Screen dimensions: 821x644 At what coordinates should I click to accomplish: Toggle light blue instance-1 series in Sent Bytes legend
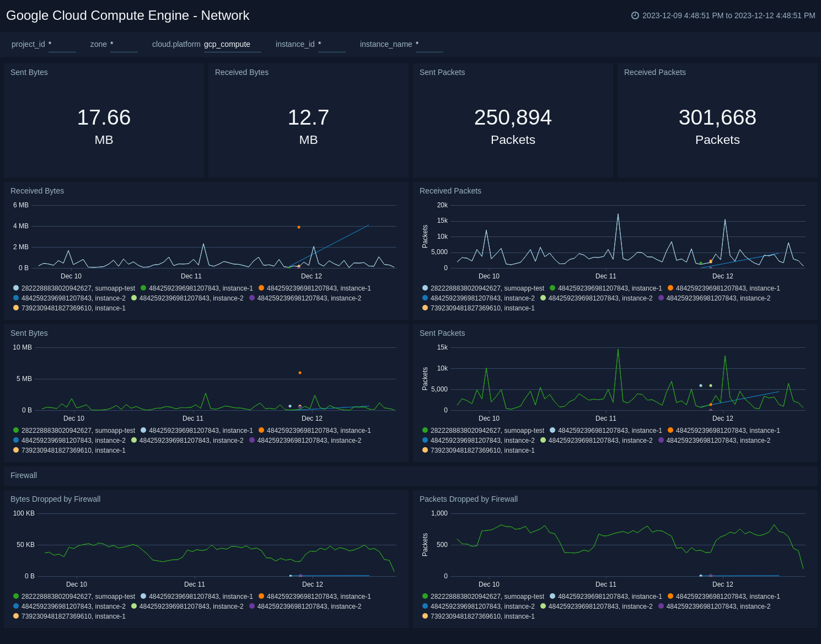point(197,431)
